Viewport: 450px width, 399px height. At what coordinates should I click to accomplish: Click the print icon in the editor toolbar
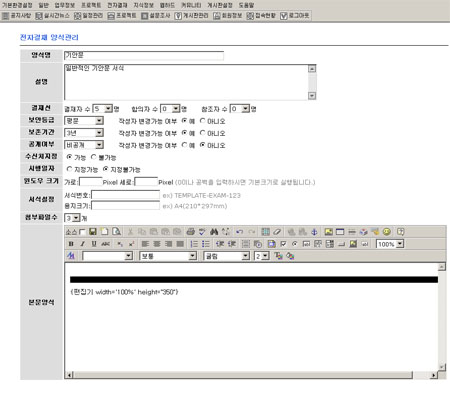click(190, 232)
